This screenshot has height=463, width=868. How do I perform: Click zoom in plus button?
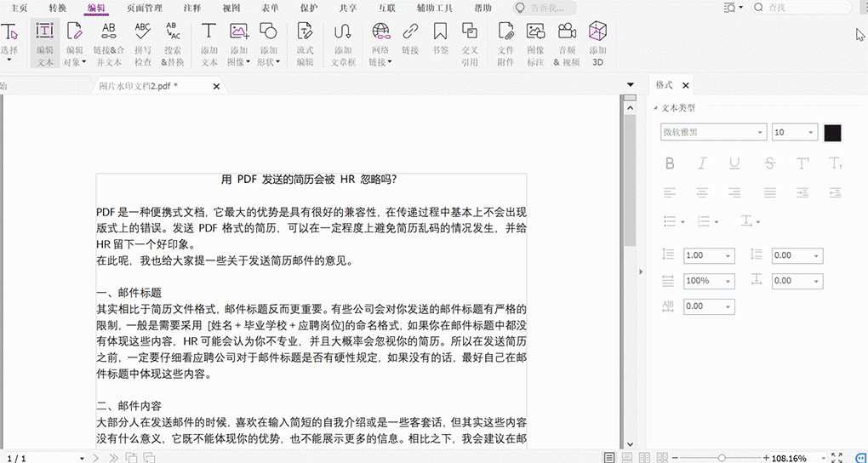766,458
